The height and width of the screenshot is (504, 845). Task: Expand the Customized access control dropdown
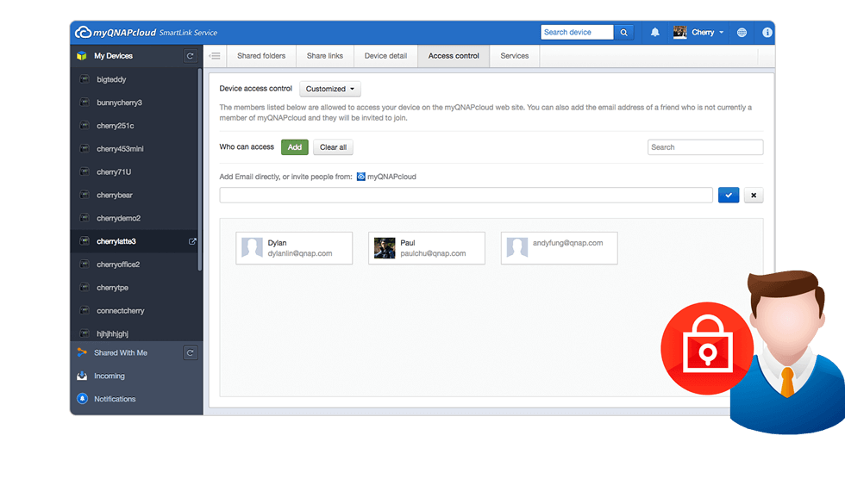point(330,89)
